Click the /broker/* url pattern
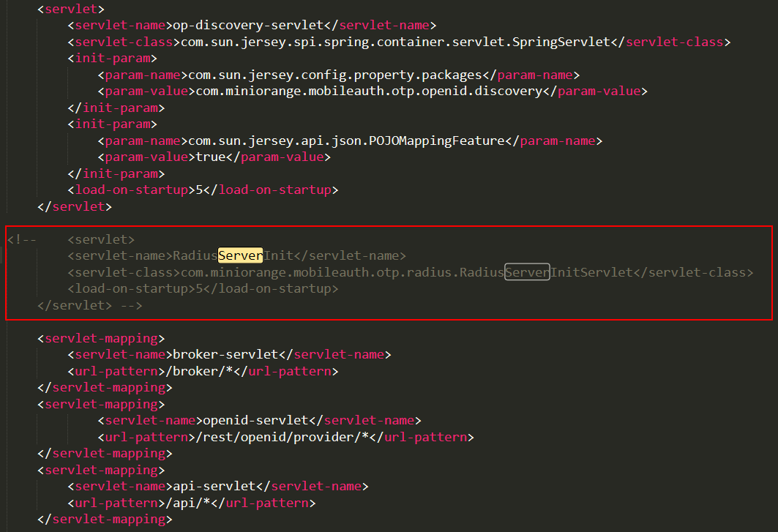778x532 pixels. (x=200, y=371)
